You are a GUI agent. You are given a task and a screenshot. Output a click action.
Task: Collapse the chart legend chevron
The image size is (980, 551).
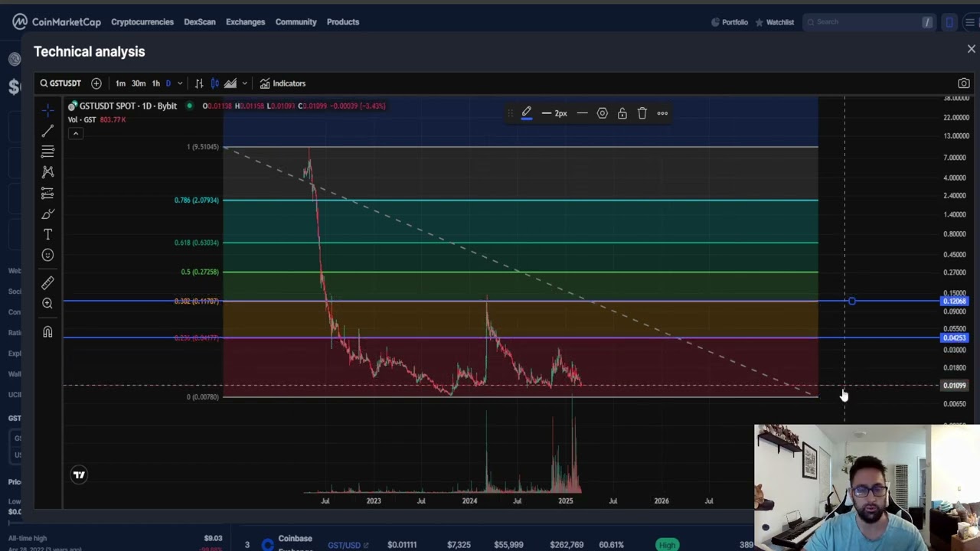(76, 134)
